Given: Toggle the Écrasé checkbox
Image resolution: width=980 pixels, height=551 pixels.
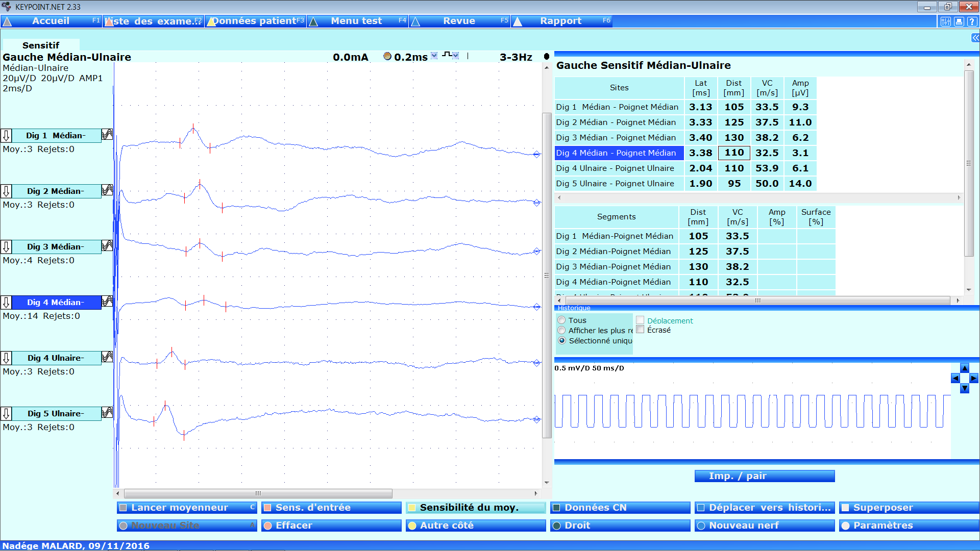Looking at the screenshot, I should click(x=640, y=330).
